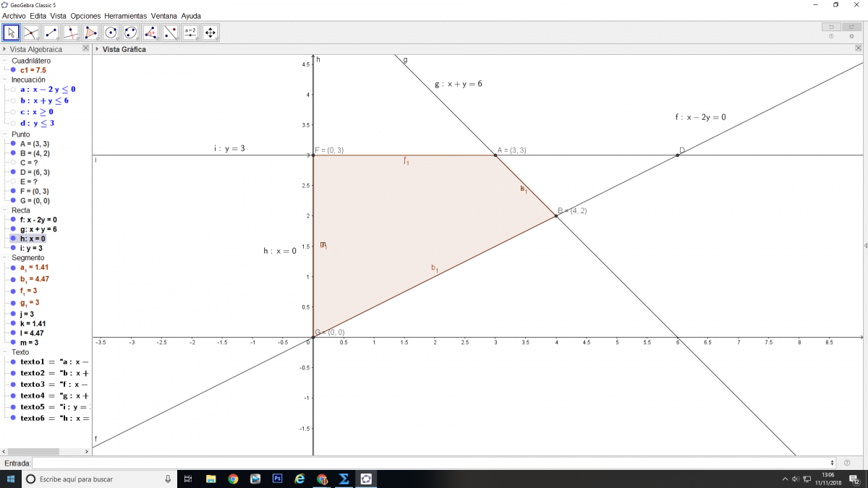Show inequality a: x − 2y ≤ 0

(x=13, y=90)
